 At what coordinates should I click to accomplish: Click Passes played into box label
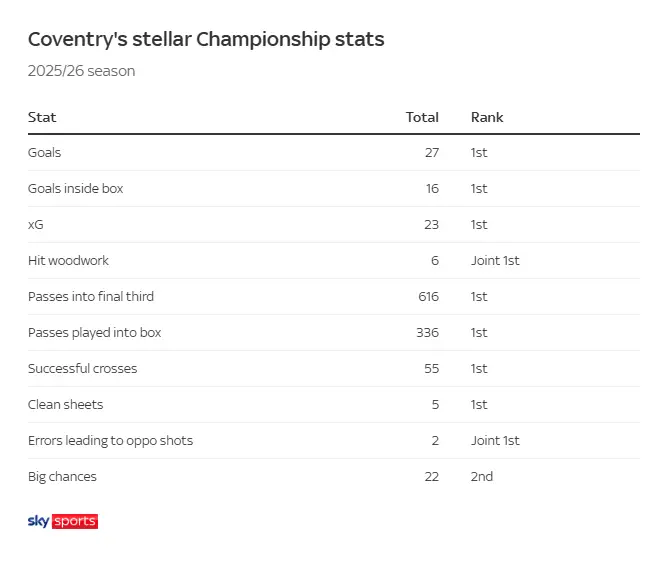94,333
